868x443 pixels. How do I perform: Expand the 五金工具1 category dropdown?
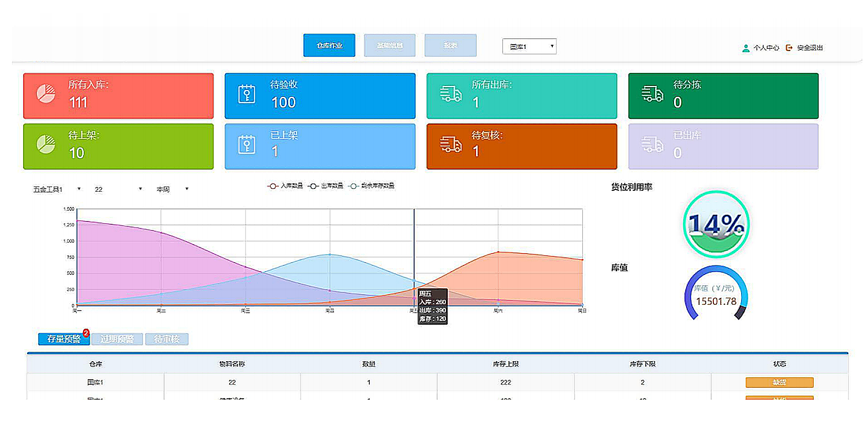point(57,189)
